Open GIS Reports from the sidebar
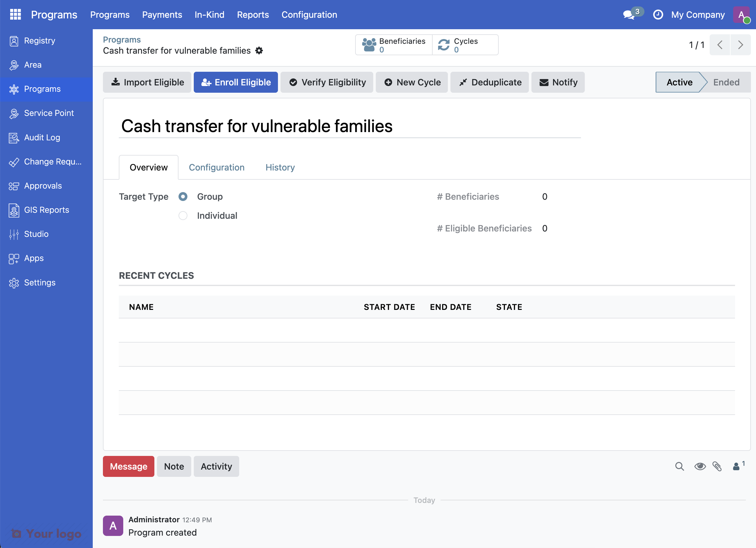The image size is (756, 548). coord(46,210)
